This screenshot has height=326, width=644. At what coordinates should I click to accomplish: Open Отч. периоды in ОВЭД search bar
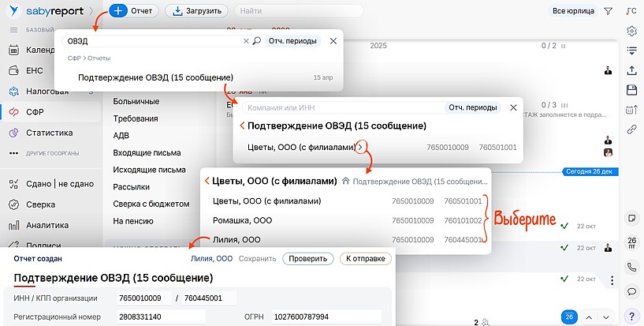point(292,41)
